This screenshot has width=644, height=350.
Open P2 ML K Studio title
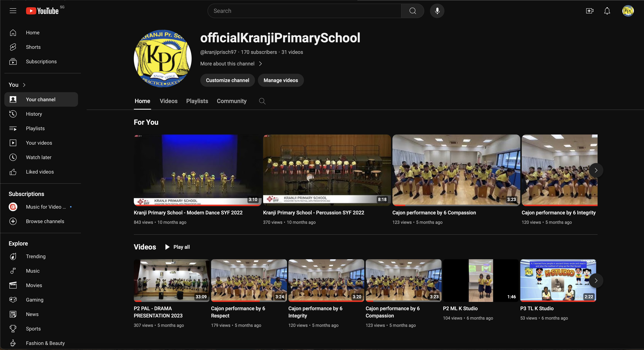click(x=460, y=308)
